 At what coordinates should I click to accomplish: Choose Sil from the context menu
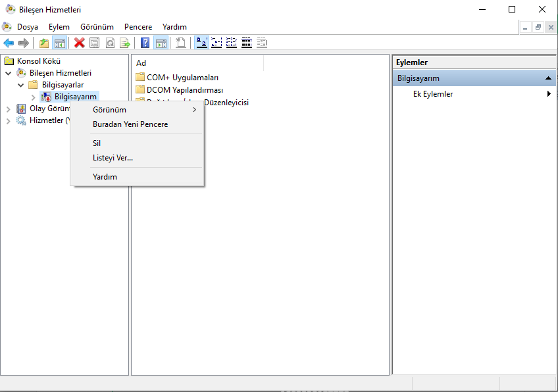(x=138, y=143)
